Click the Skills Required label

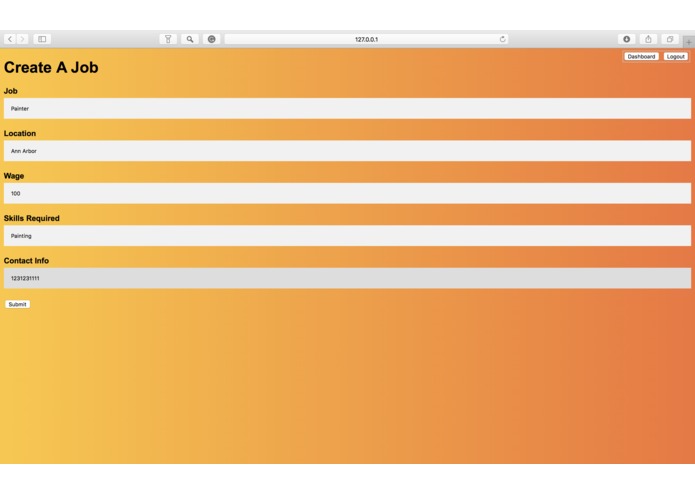tap(31, 218)
